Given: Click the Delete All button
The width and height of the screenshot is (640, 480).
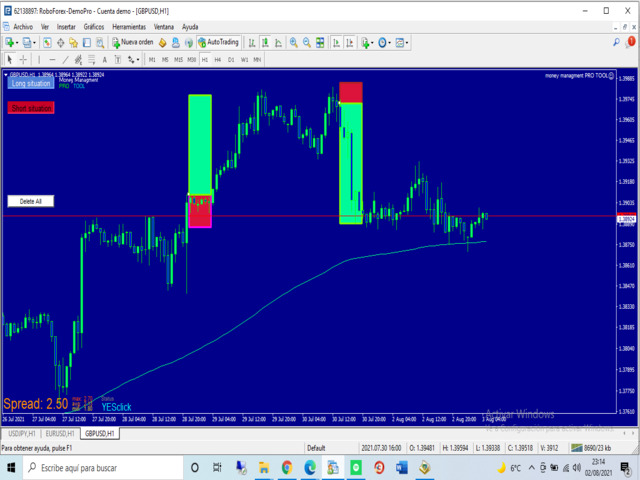Looking at the screenshot, I should click(31, 201).
